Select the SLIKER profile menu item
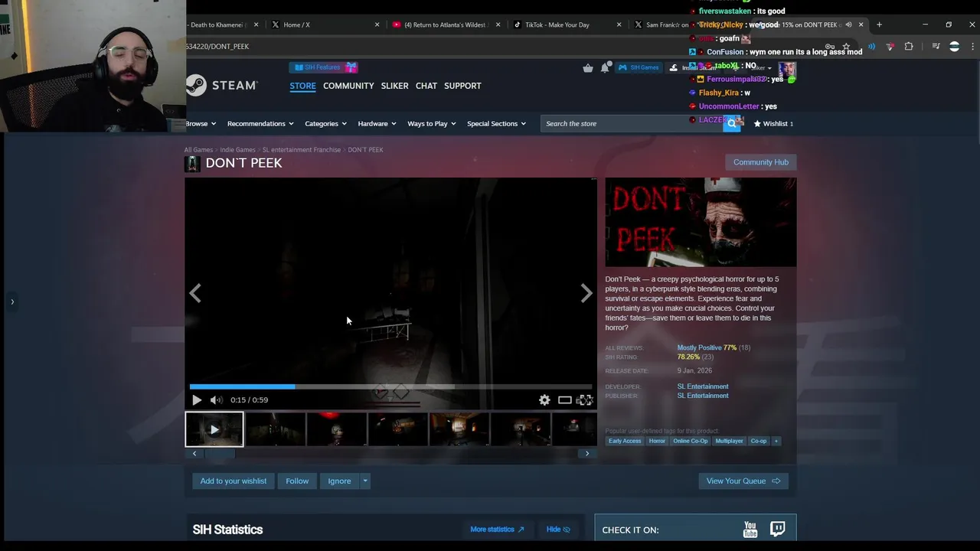This screenshot has width=980, height=551. 394,86
